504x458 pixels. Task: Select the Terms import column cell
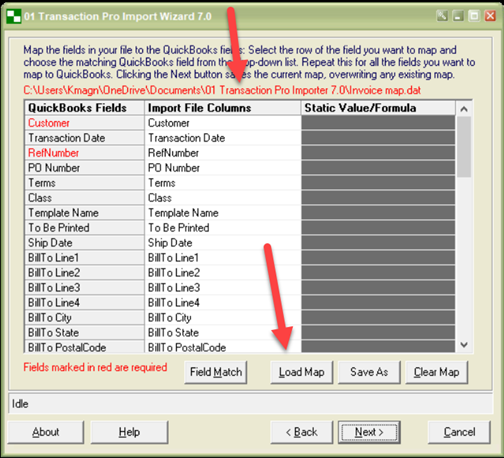point(223,183)
